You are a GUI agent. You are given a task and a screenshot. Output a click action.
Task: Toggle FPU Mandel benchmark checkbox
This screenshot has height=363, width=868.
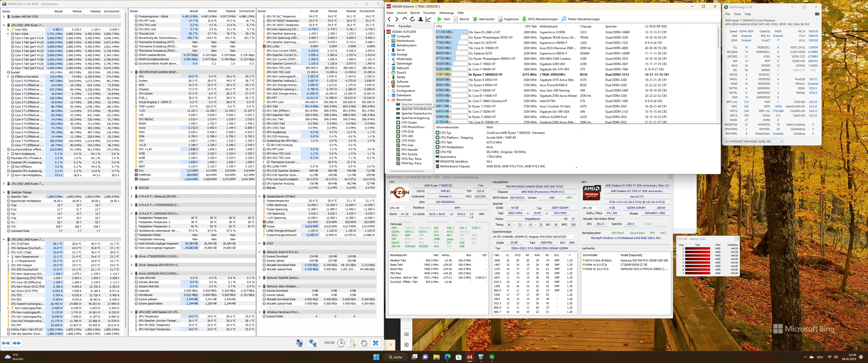[398, 150]
